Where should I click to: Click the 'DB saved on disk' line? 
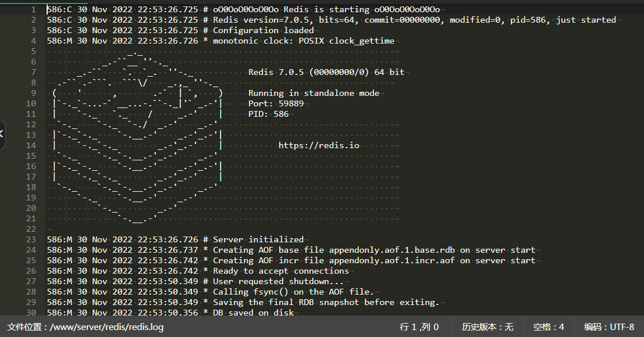click(170, 313)
